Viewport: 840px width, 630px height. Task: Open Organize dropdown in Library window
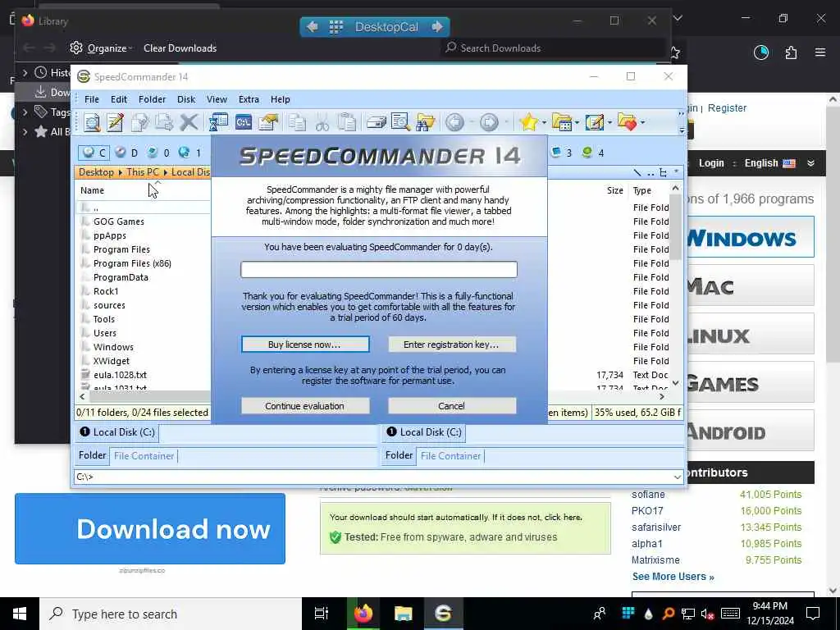click(x=101, y=48)
